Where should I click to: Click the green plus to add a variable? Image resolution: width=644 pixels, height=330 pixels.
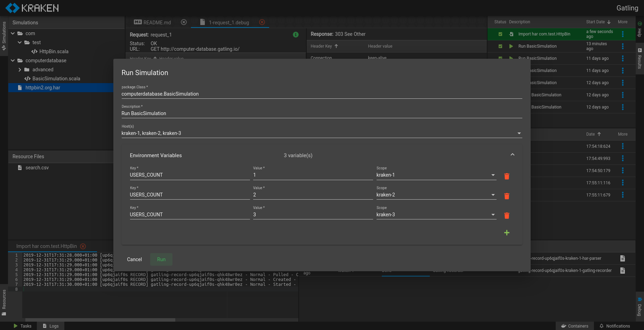pyautogui.click(x=507, y=232)
